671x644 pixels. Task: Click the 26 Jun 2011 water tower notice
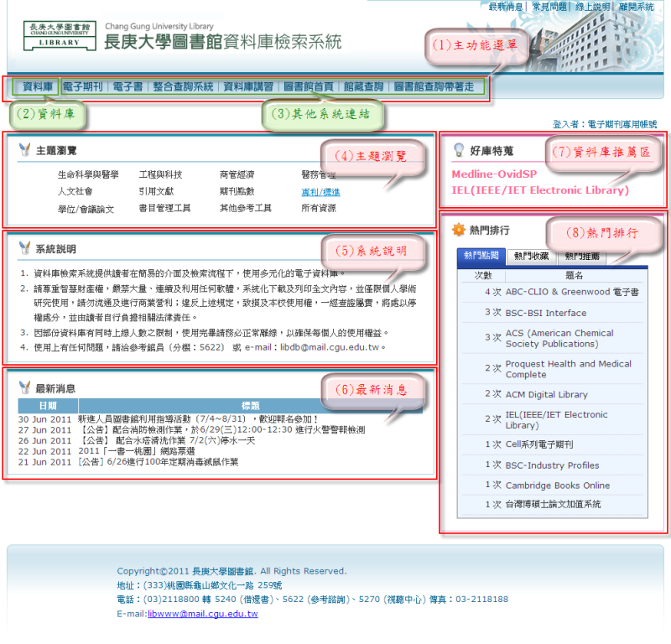coord(166,440)
